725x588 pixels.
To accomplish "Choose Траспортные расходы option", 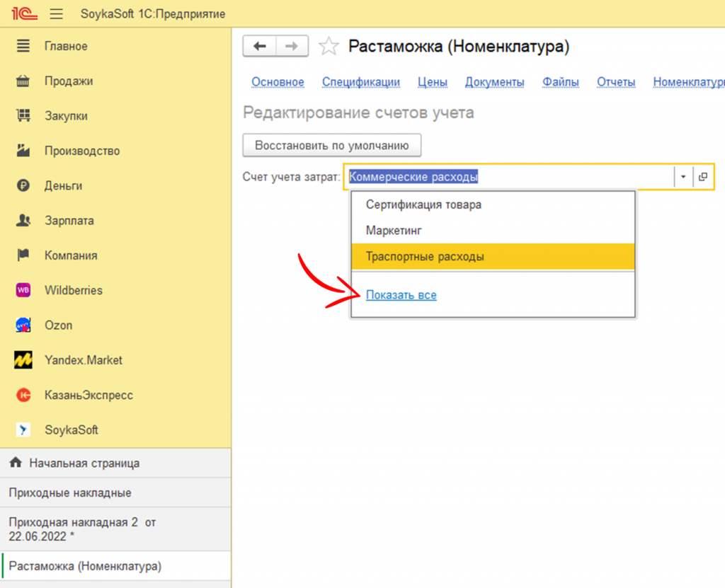I will pos(425,257).
